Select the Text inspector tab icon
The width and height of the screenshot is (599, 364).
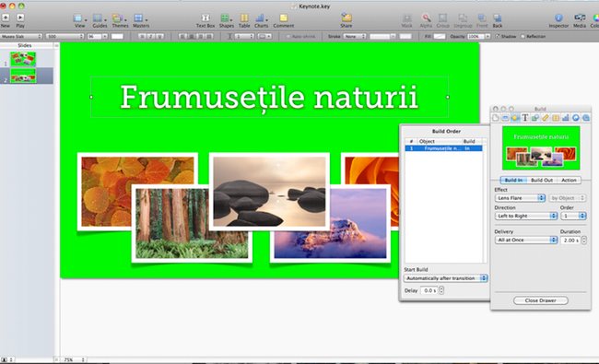click(x=525, y=118)
